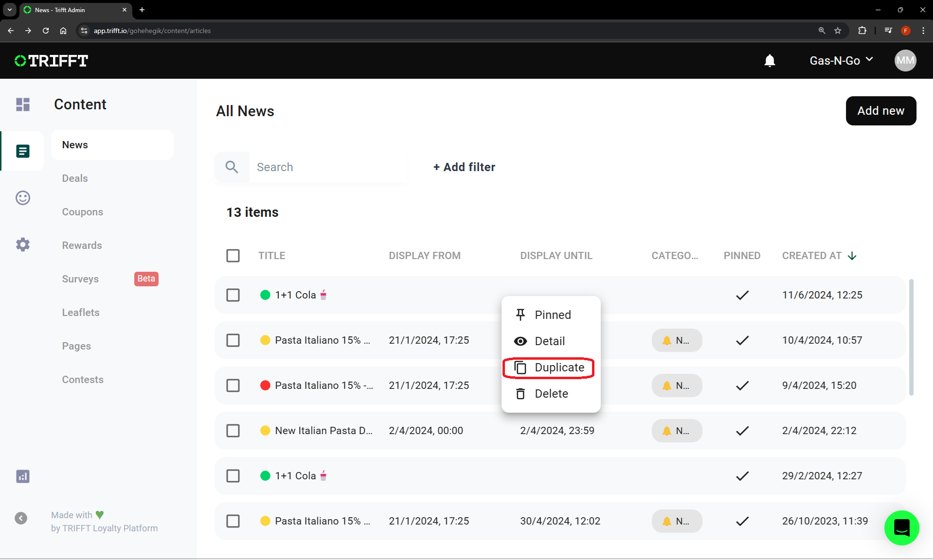Open the analytics chart icon
Viewport: 933px width, 560px height.
click(x=23, y=476)
